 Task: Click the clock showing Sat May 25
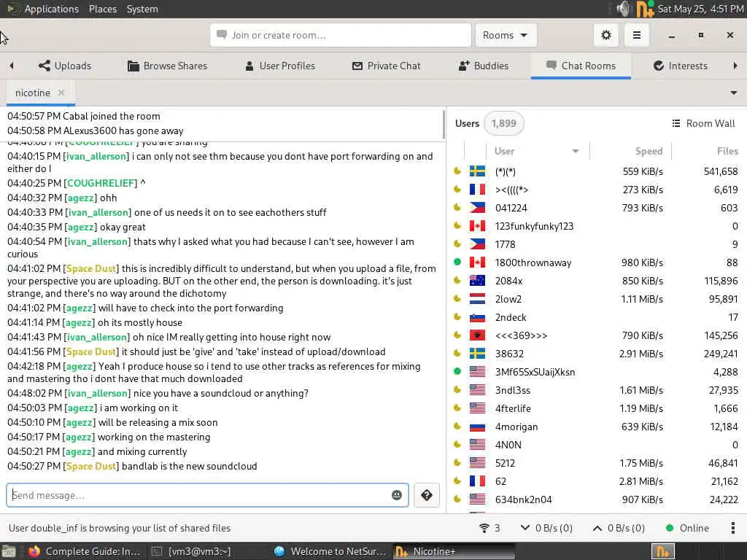click(x=700, y=9)
